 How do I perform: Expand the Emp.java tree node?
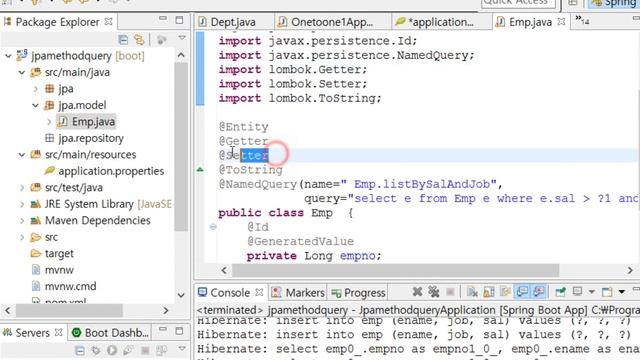(49, 122)
